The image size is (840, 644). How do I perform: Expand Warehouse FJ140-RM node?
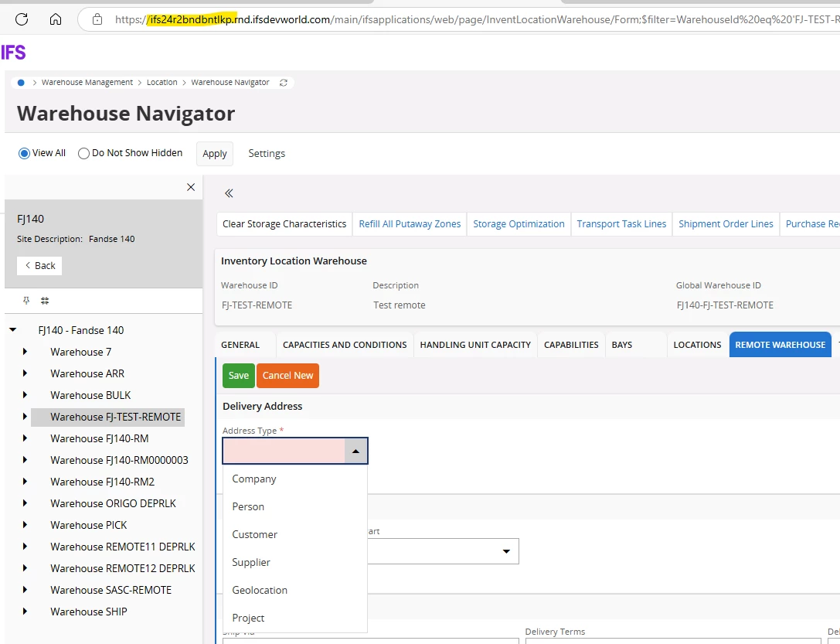(x=26, y=438)
